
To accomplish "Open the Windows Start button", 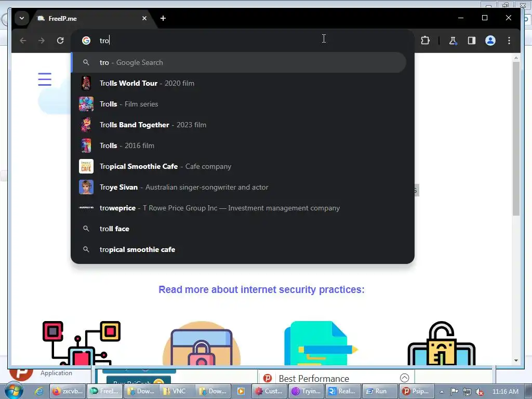I will pyautogui.click(x=14, y=391).
